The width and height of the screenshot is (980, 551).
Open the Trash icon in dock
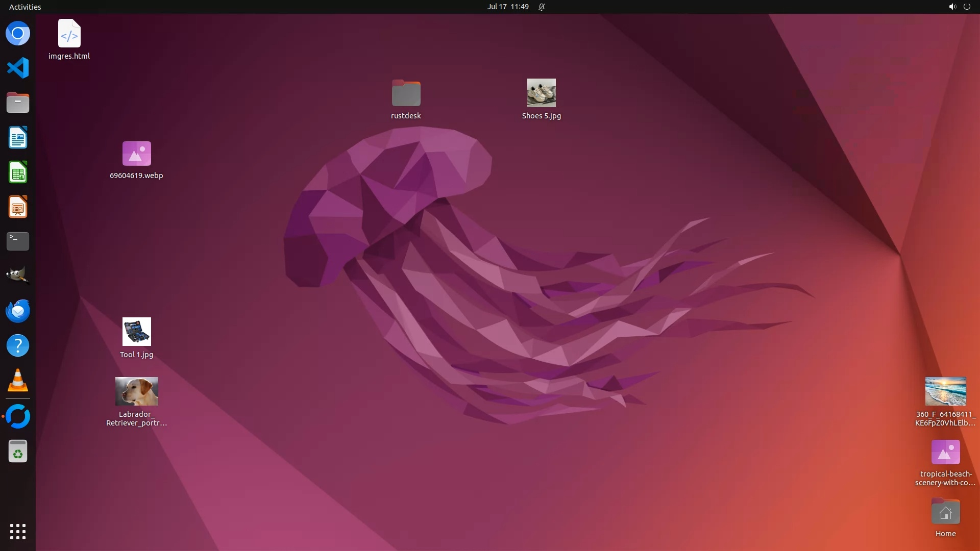tap(18, 452)
